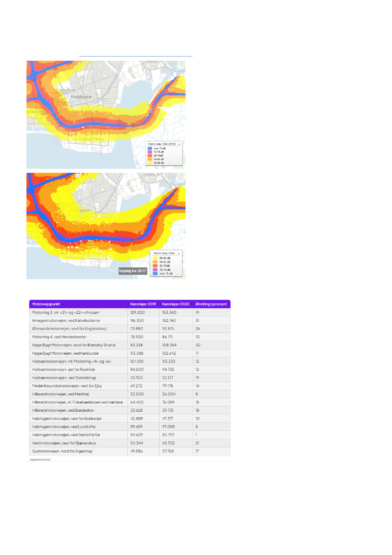
Task: Collapse the legend arrow on the 2017 noise map
Action: click(x=179, y=253)
